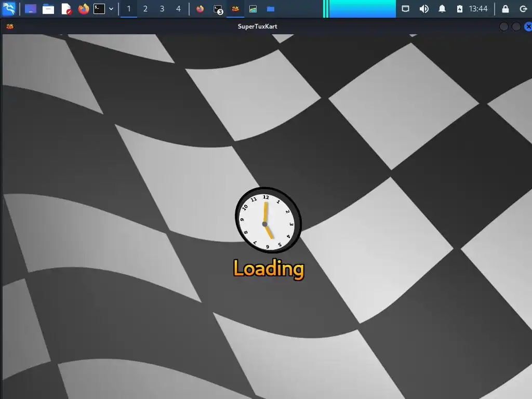Focus the blue folder taskbar window
Viewport: 532px width, 399px height.
click(x=270, y=9)
